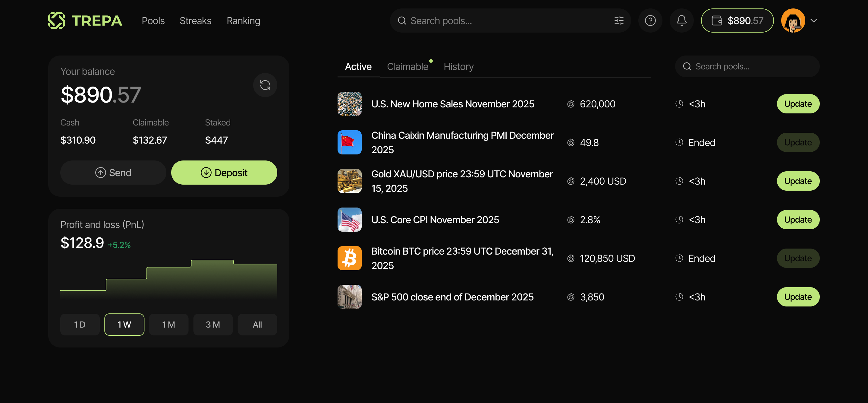The height and width of the screenshot is (403, 868).
Task: Update the U.S. Core CPI pool
Action: coord(797,220)
